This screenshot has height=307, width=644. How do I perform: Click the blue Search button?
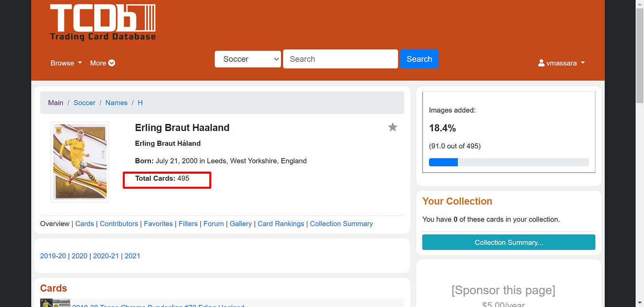pyautogui.click(x=419, y=59)
